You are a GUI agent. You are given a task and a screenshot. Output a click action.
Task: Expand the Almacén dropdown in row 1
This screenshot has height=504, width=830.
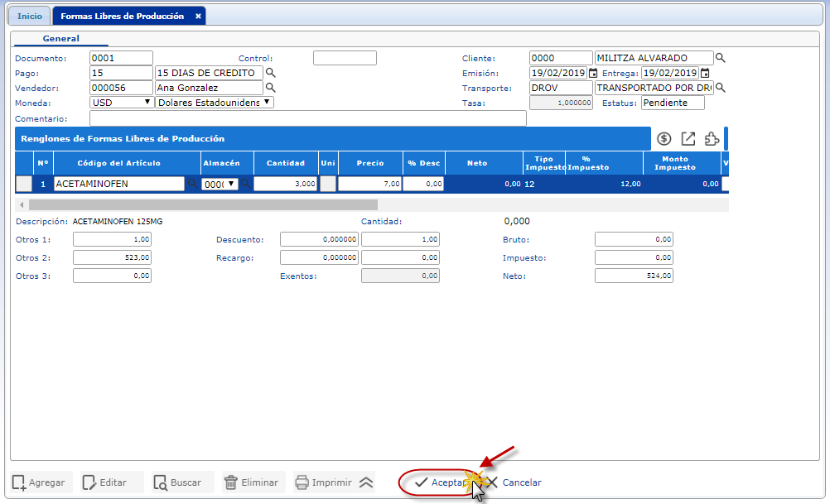click(x=231, y=184)
